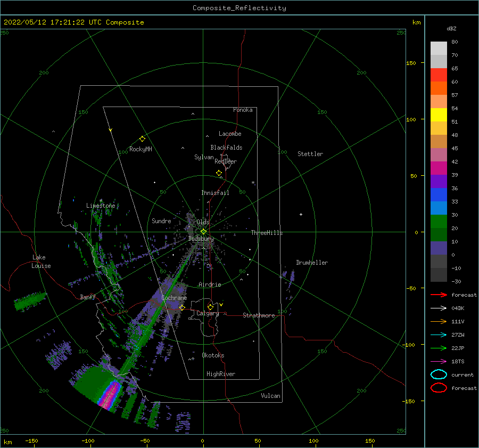
Task: Click the radar-center diamond between Olds and Didsbury
Action: coord(203,232)
